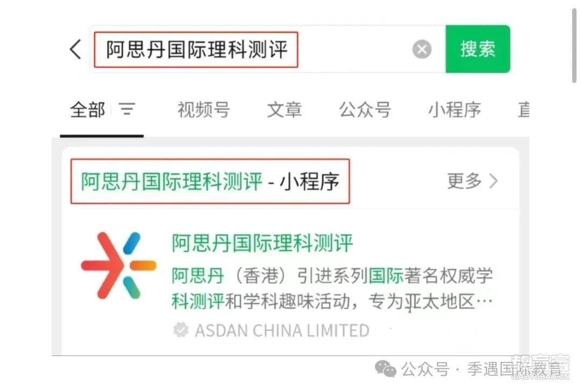Clear search text with the X icon

point(422,49)
